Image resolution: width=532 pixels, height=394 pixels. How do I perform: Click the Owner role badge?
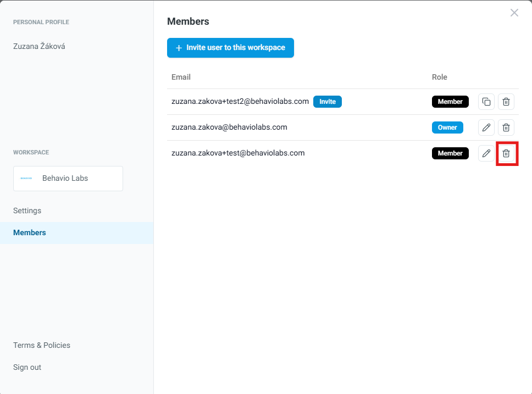pyautogui.click(x=447, y=127)
